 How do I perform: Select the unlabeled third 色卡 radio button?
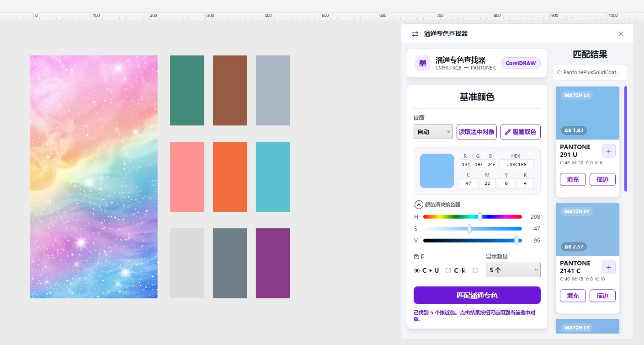point(475,270)
